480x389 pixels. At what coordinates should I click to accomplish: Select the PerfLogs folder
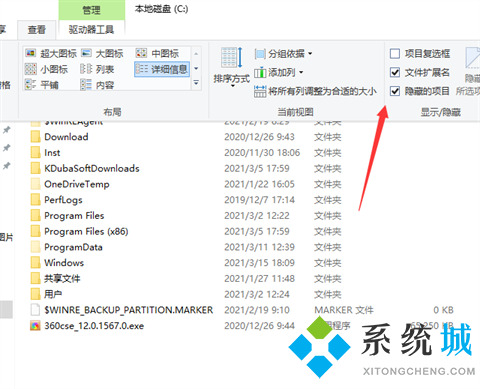[63, 200]
